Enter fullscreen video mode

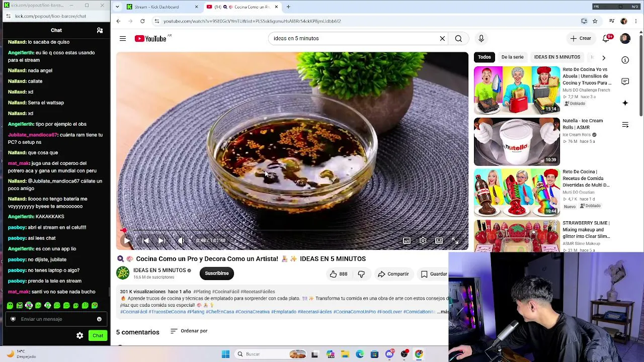(x=455, y=240)
